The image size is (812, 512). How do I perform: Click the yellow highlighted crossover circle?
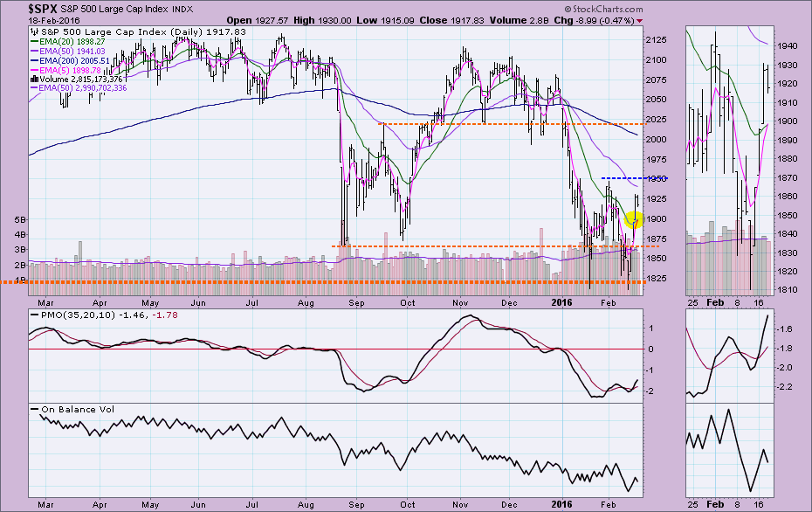click(x=633, y=219)
